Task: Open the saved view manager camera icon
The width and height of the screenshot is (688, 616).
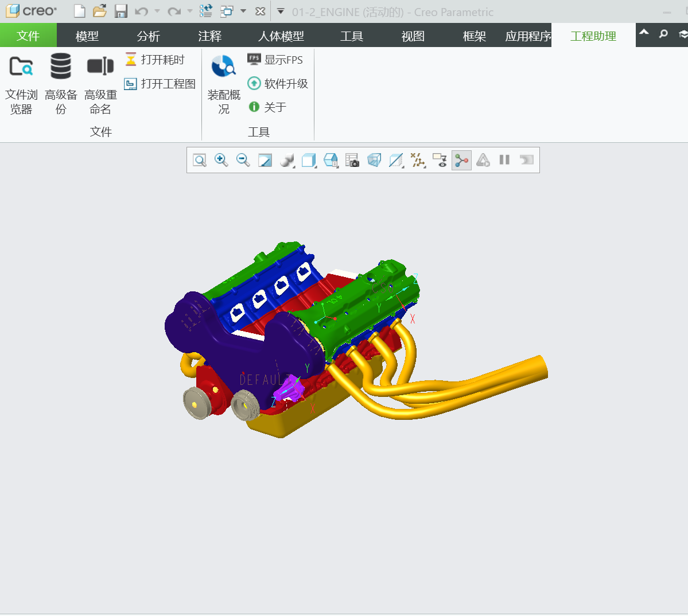Action: point(352,160)
